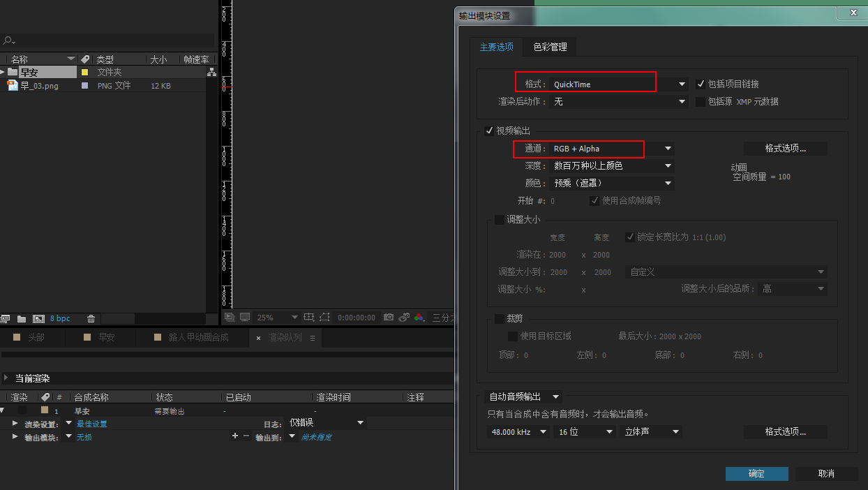Create a new composition from project panel
The width and height of the screenshot is (868, 490).
38,318
